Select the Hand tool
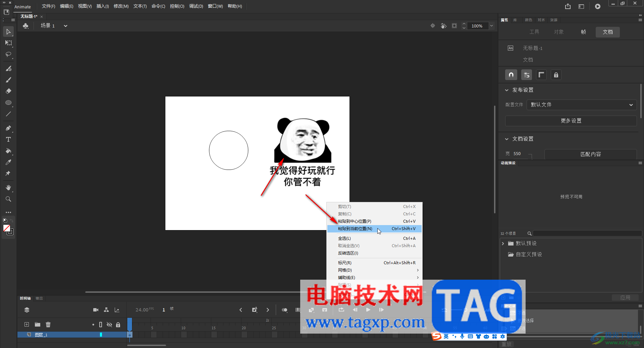Viewport: 644px width, 348px height. 8,188
